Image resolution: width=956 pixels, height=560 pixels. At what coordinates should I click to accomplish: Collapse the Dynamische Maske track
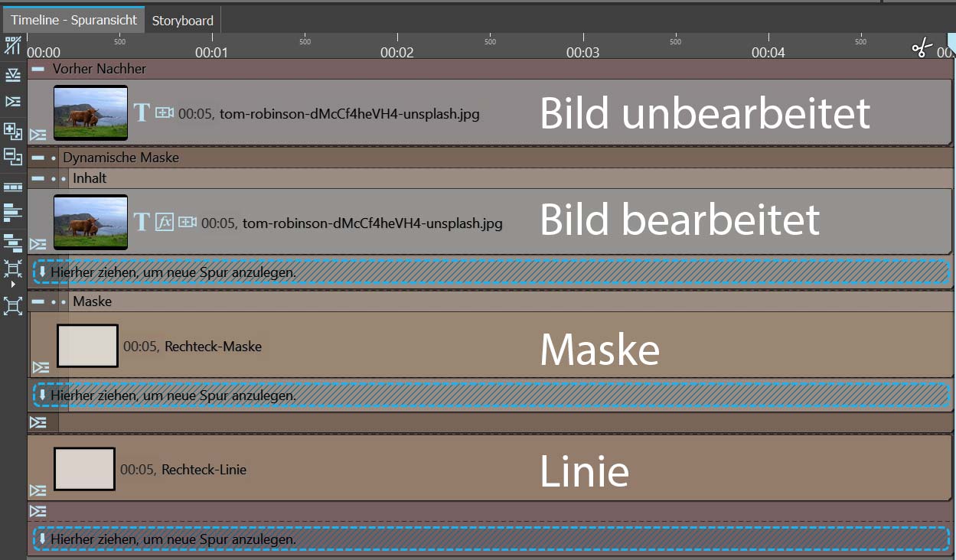pos(38,158)
